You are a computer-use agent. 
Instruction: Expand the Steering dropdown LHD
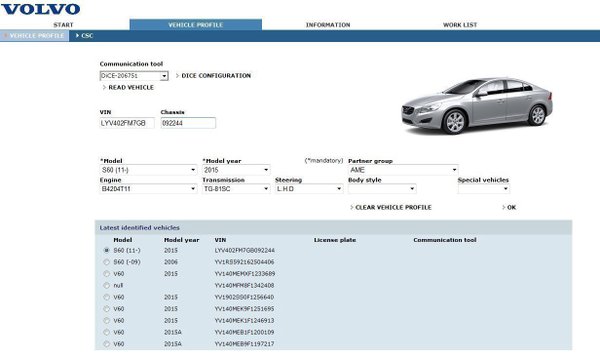tap(309, 189)
